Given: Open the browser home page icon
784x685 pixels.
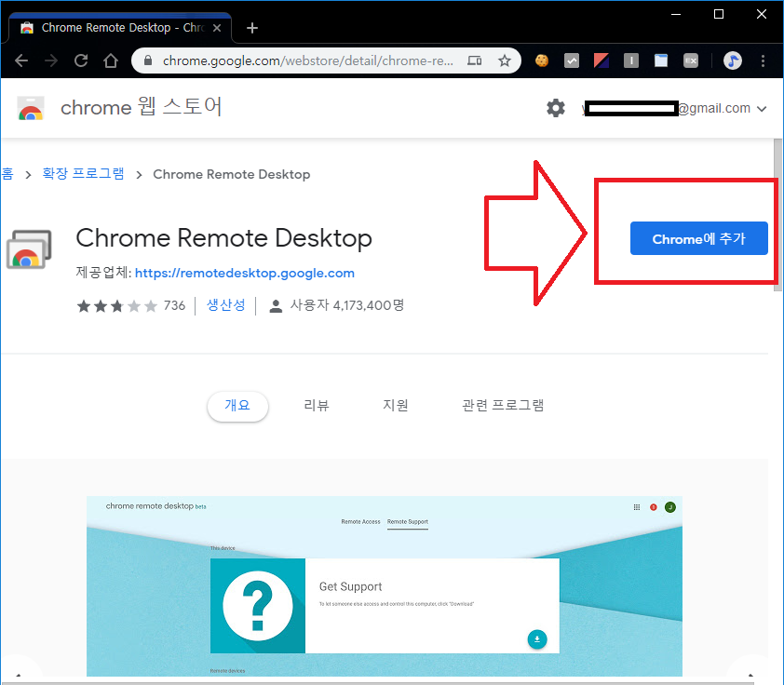Looking at the screenshot, I should pyautogui.click(x=111, y=60).
